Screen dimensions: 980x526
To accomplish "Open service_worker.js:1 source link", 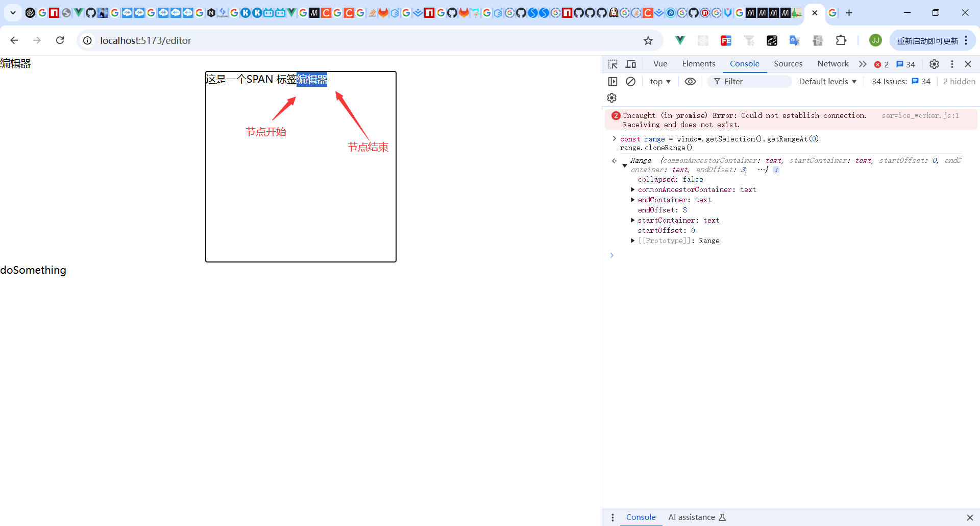I will tap(920, 116).
